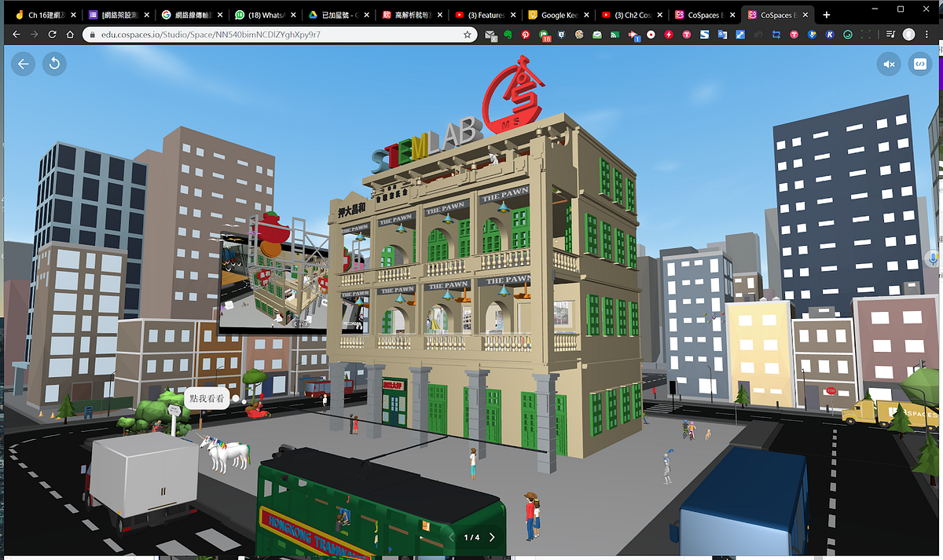Toggle the bookmark star in the address bar
Screen dimensions: 943x560
tap(466, 35)
